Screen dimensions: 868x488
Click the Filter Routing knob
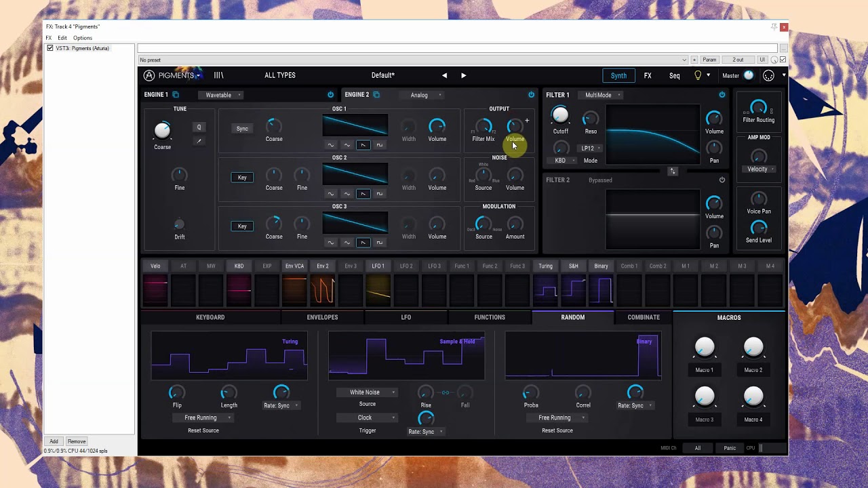pyautogui.click(x=758, y=107)
